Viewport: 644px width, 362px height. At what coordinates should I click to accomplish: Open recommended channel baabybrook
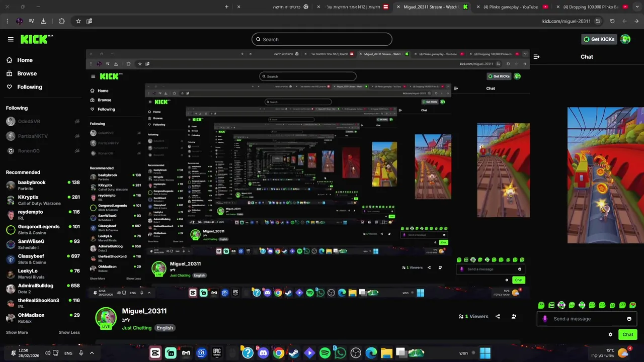point(43,185)
